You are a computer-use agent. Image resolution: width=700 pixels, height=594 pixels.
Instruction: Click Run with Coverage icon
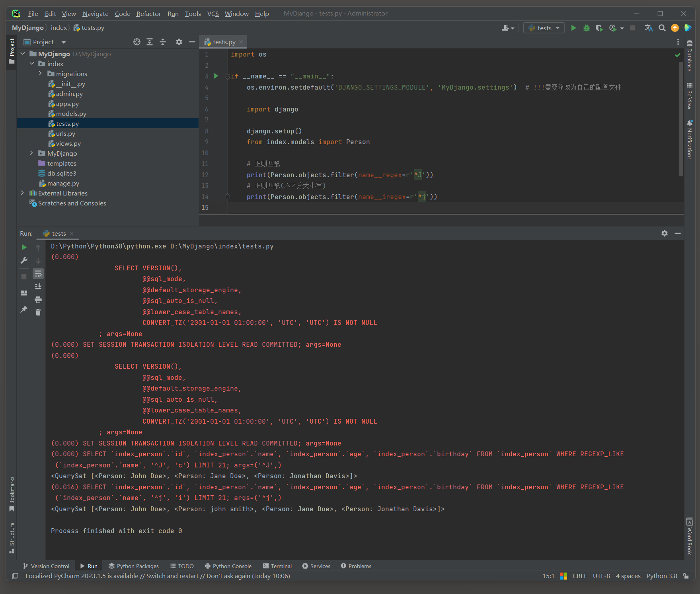[x=599, y=28]
